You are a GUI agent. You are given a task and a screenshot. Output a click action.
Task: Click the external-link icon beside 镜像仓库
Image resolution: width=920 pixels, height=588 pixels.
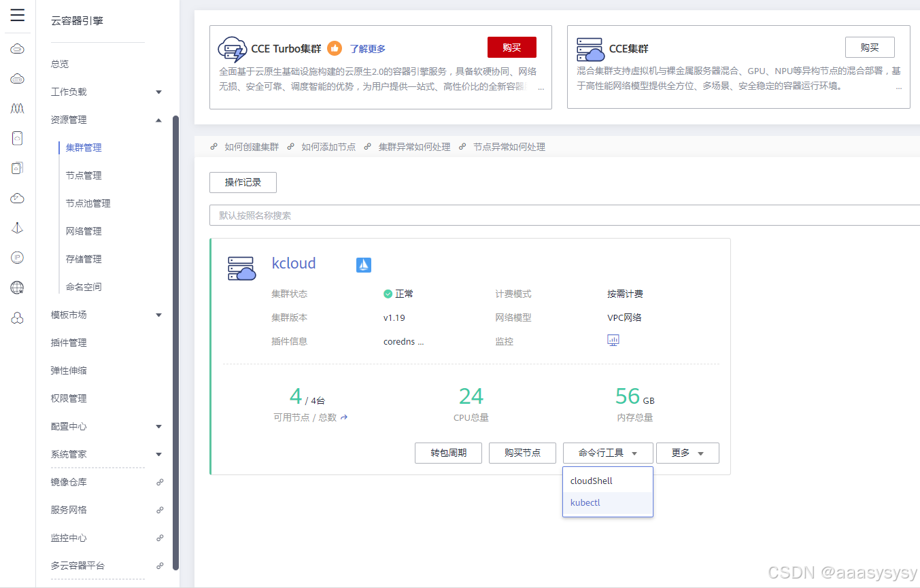[x=160, y=482]
